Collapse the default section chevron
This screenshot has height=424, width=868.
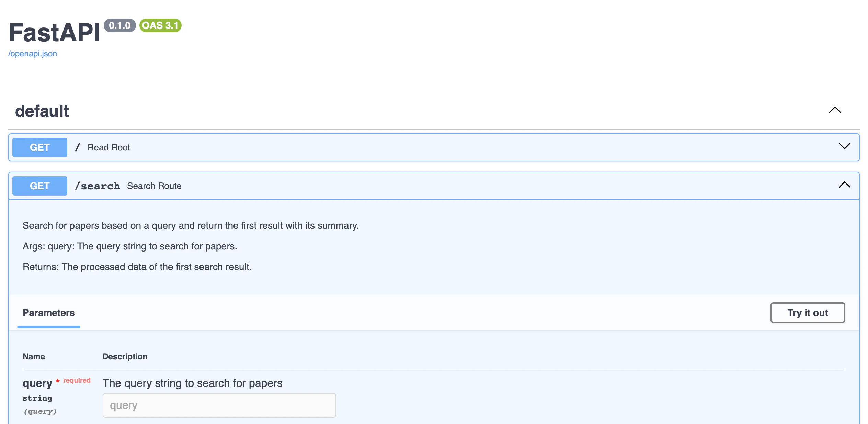[x=835, y=110]
